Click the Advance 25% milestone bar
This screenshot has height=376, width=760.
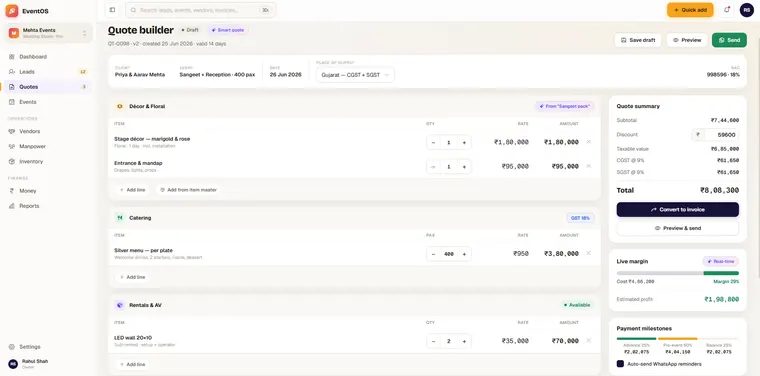coord(636,339)
